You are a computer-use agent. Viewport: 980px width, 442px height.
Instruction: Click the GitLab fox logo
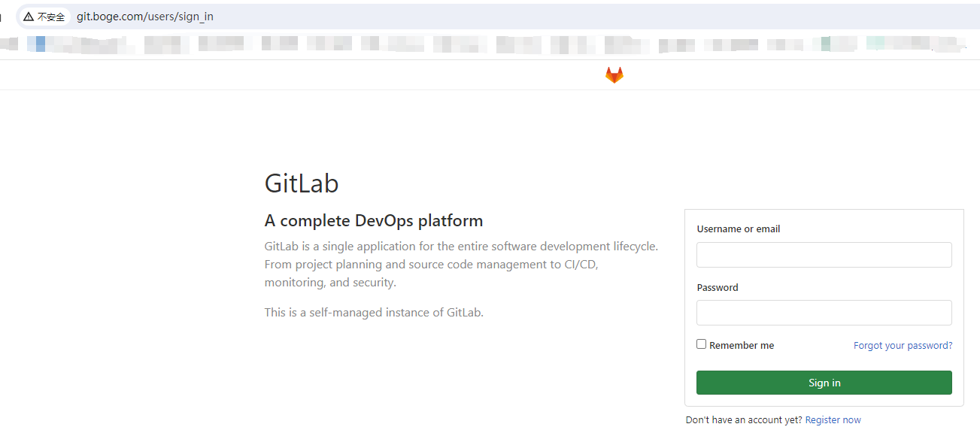(614, 75)
